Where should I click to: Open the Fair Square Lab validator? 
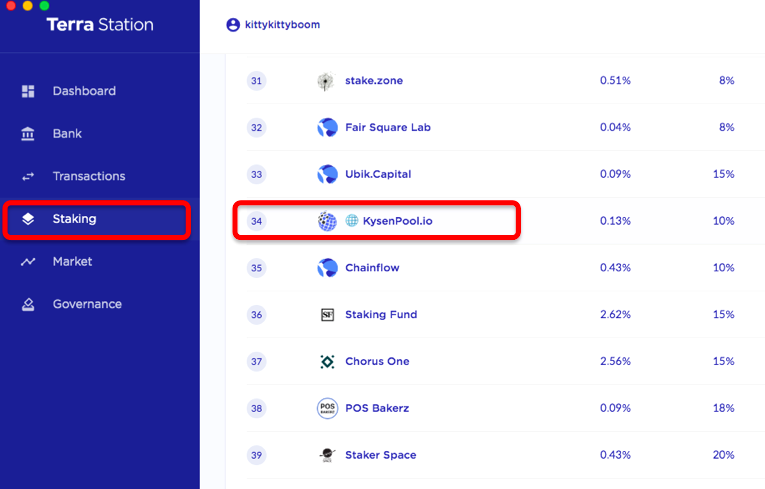pos(388,127)
